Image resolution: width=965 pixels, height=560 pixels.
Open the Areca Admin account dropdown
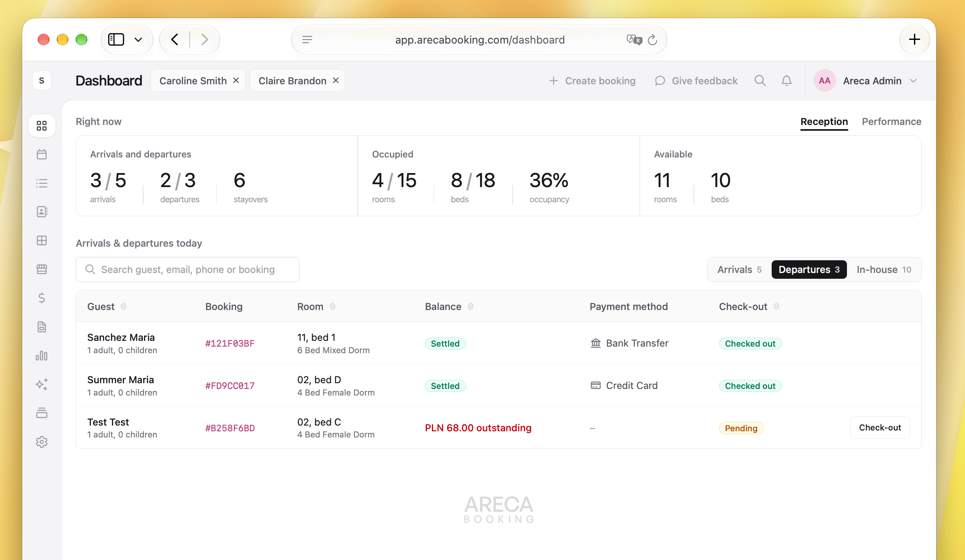click(x=866, y=81)
